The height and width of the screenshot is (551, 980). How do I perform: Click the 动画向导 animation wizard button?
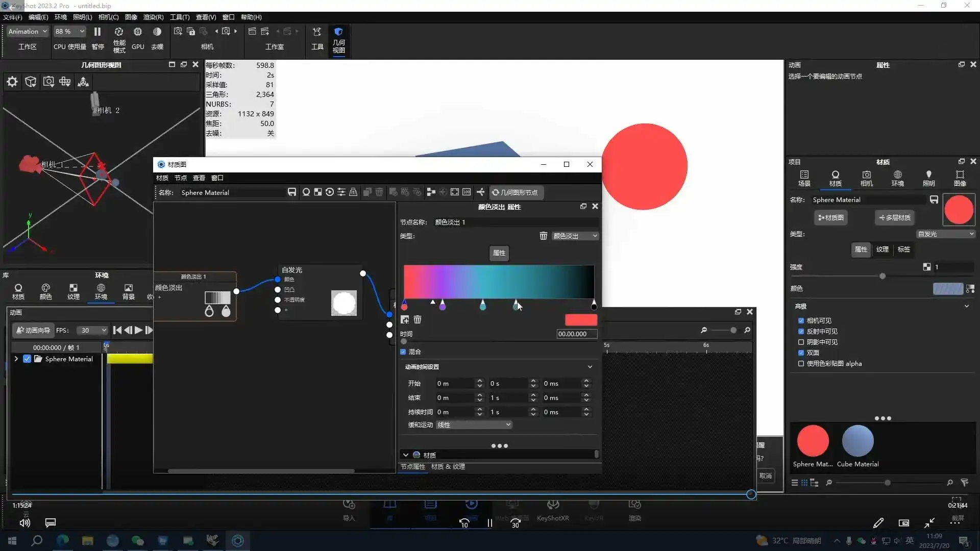pyautogui.click(x=33, y=331)
